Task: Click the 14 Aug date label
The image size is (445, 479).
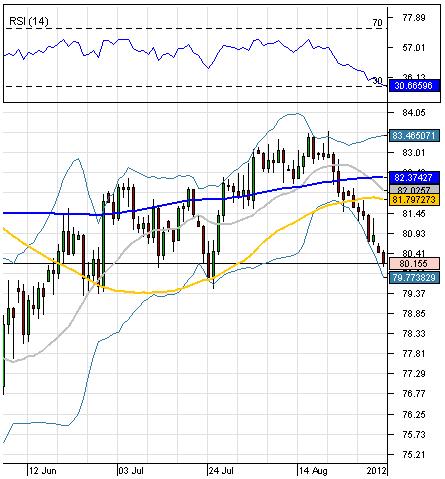Action: tap(313, 471)
